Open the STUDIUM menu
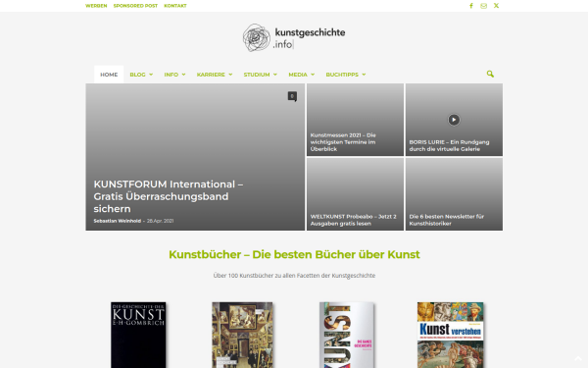The image size is (588, 368). tap(261, 75)
